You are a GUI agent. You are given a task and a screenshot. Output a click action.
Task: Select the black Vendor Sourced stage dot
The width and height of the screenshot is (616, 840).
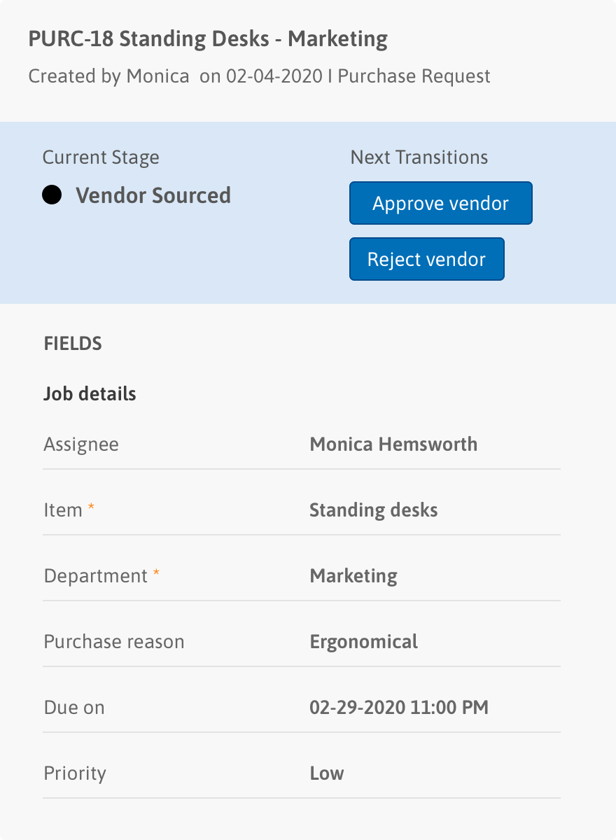click(x=52, y=195)
